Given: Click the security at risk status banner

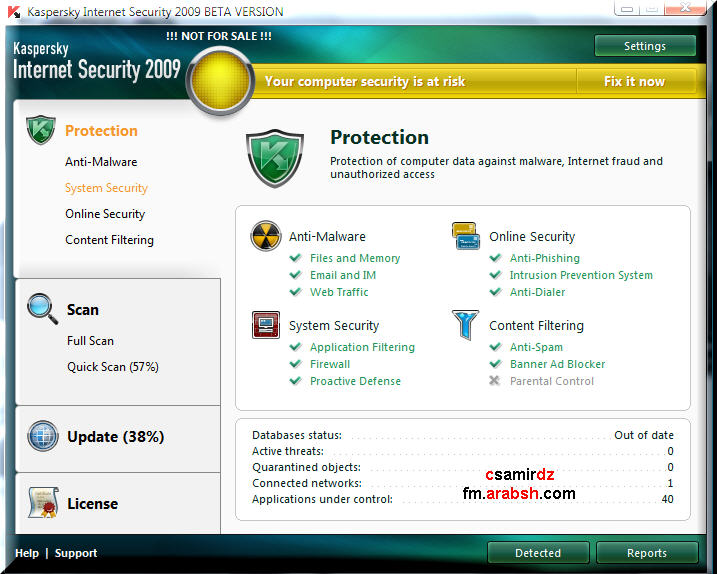Looking at the screenshot, I should (x=365, y=81).
